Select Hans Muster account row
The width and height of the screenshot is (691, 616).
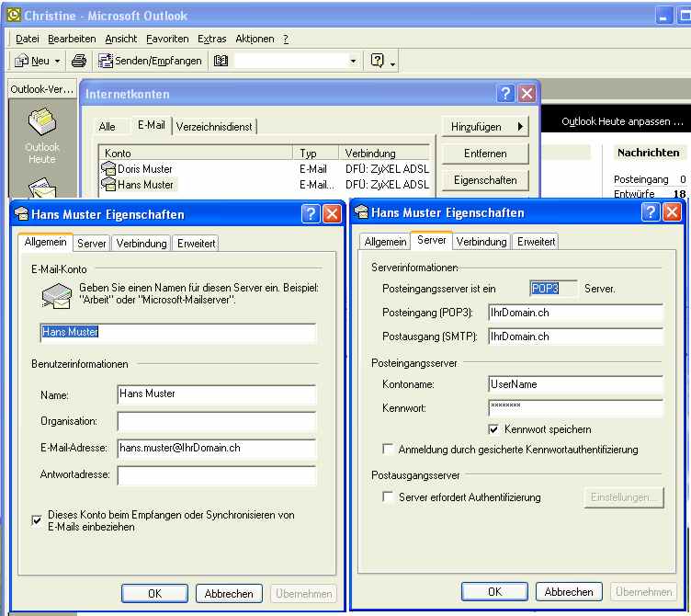coord(265,184)
